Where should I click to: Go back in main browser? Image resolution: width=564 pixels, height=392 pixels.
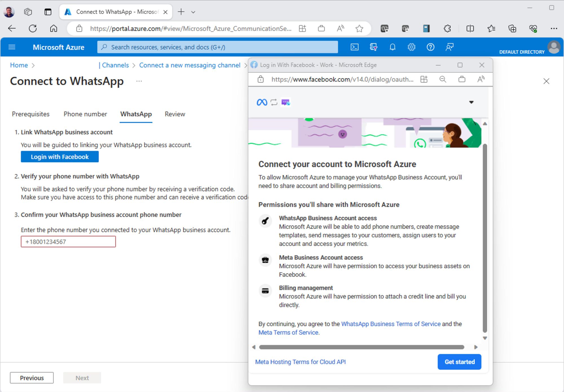tap(12, 28)
